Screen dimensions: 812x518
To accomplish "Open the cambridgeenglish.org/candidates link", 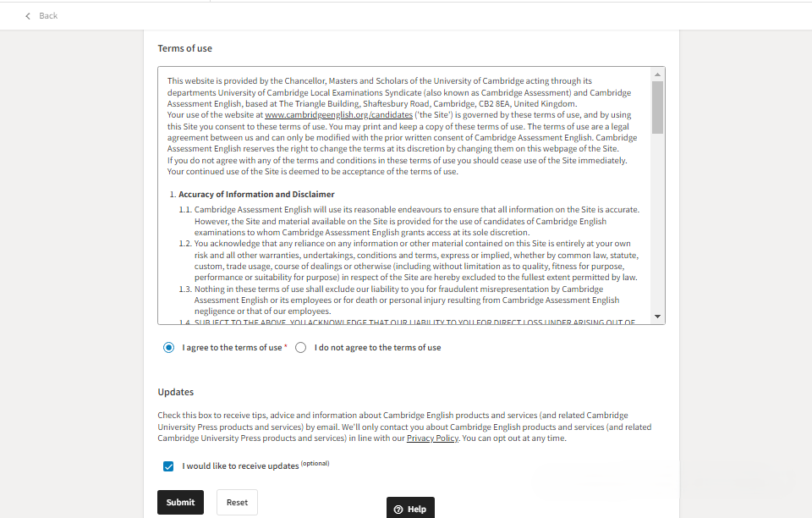I will (x=338, y=114).
